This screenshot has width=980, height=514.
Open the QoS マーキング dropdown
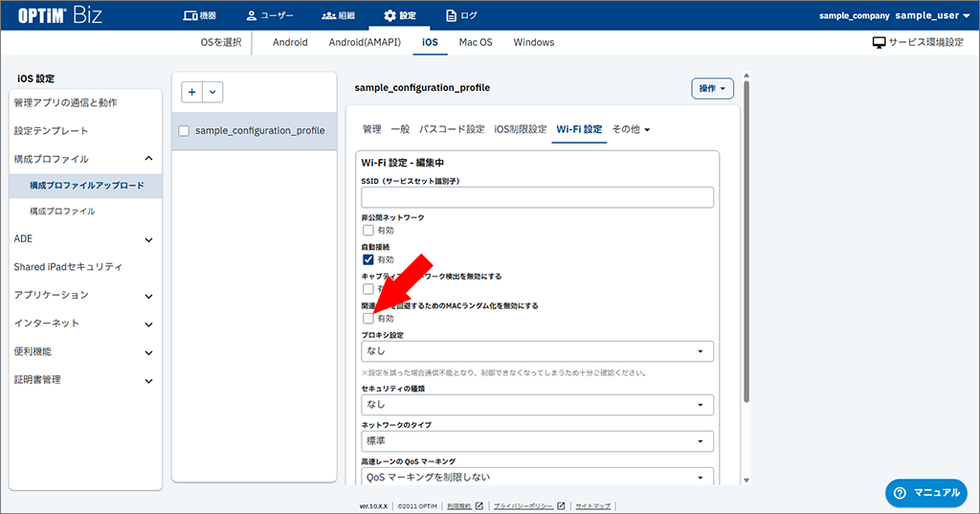538,477
